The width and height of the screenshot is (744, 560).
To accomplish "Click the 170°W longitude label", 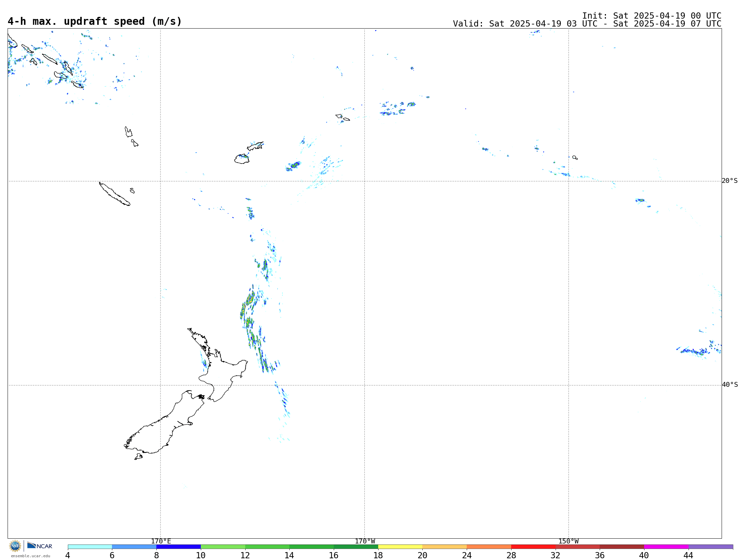I will click(365, 541).
